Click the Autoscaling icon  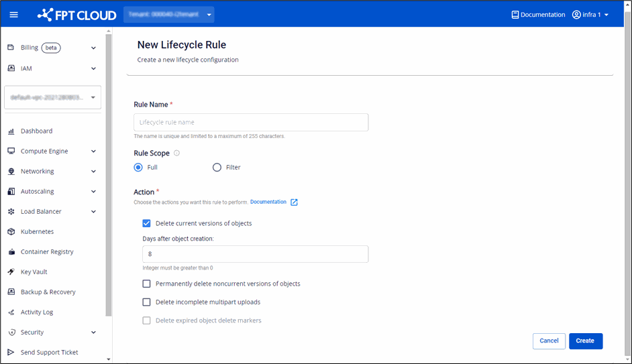(11, 191)
